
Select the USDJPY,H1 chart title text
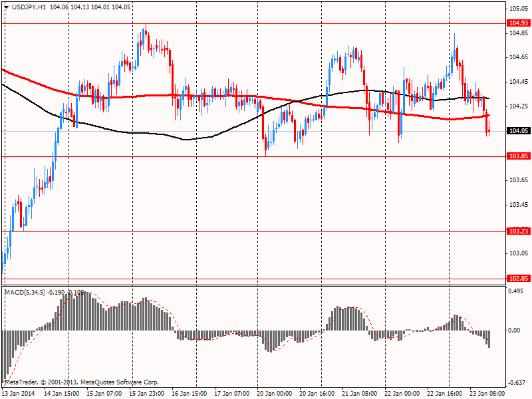tap(29, 7)
